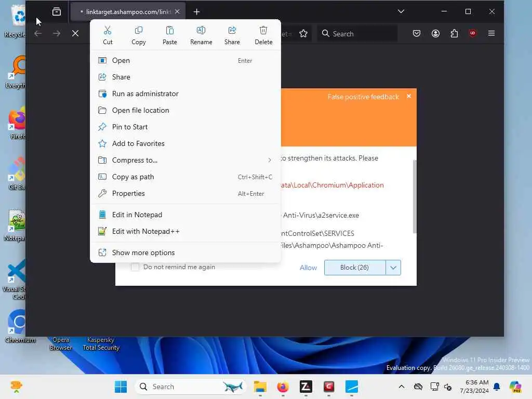Viewport: 532px width, 399px height.
Task: Select Opera Browser desktop shortcut
Action: tap(61, 343)
